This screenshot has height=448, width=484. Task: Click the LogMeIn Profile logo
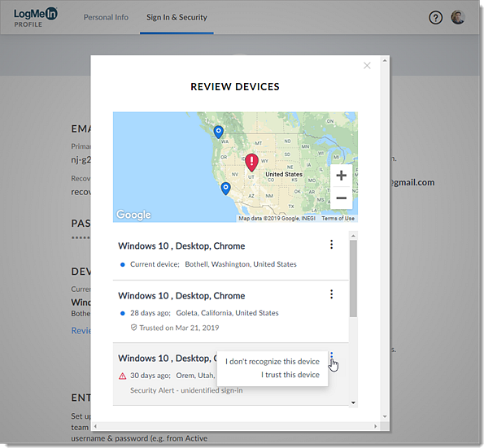coord(35,17)
